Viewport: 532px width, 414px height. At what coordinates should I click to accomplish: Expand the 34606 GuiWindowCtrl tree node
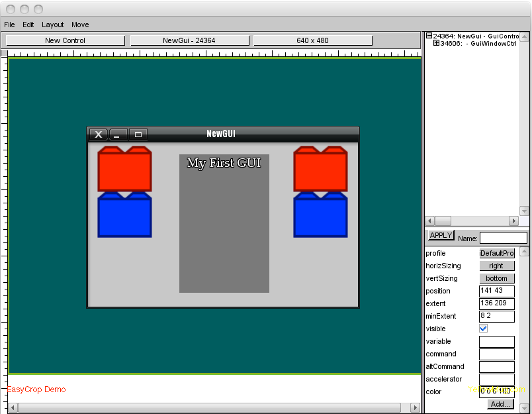(436, 44)
